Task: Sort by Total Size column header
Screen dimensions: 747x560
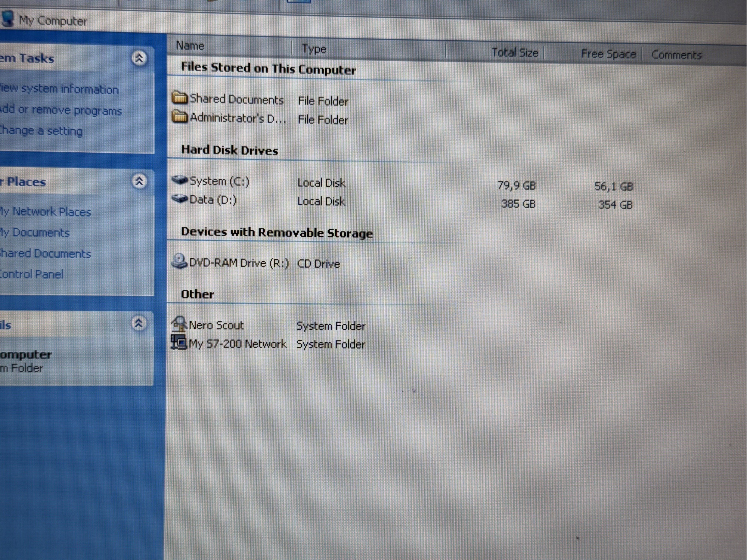Action: click(514, 53)
